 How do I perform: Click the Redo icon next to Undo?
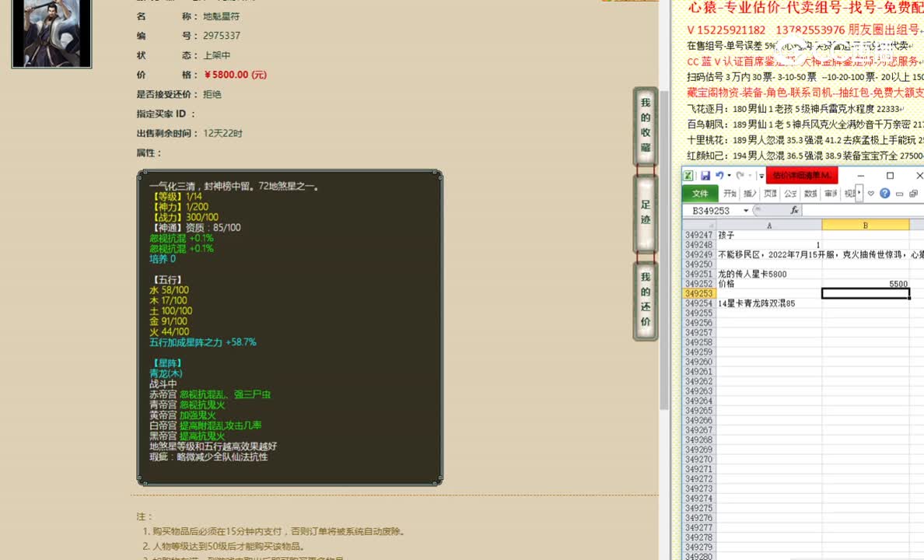tap(740, 176)
